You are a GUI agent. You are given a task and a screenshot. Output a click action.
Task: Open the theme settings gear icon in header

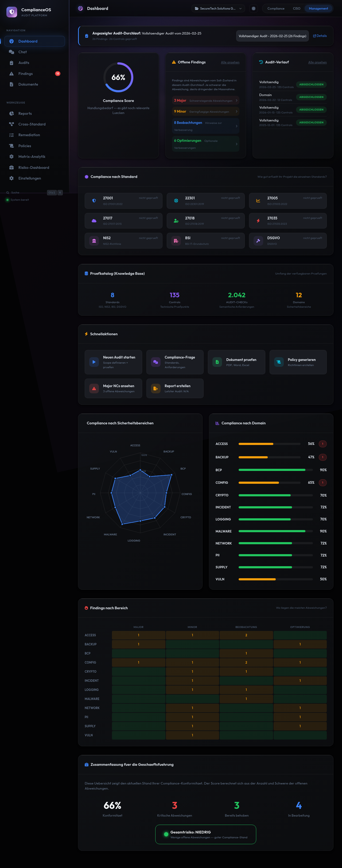(254, 8)
